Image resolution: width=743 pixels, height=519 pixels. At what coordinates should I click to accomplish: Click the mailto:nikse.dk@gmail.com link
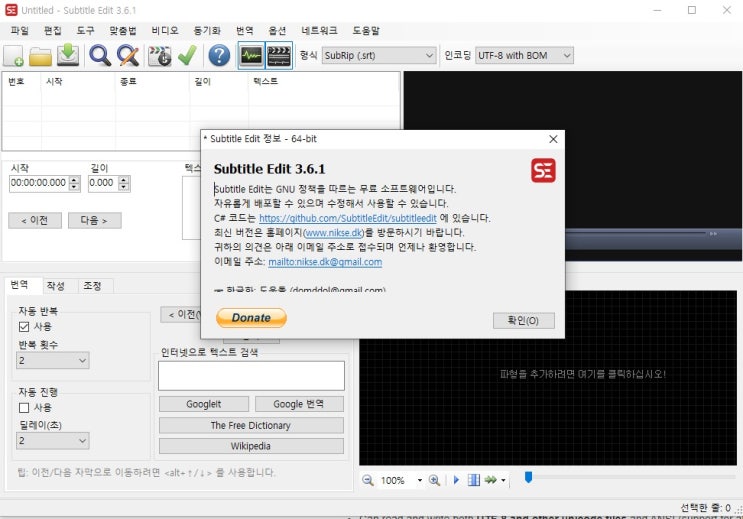(325, 262)
